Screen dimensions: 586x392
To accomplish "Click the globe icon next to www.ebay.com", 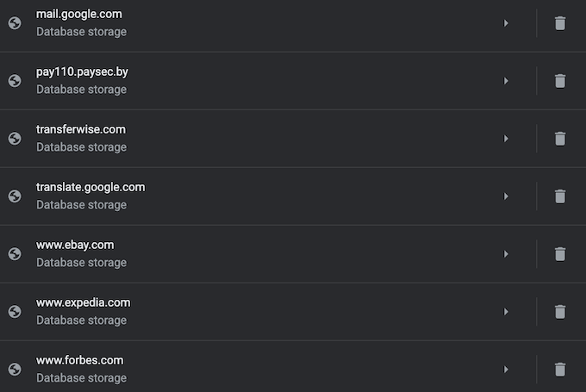I will click(x=15, y=254).
